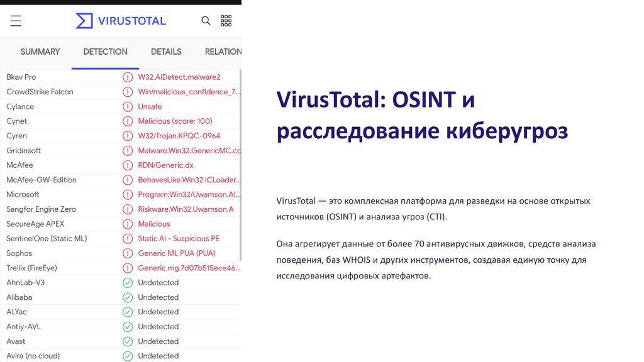
Task: Click the alert icon for CrowdStrike Falcon
Action: click(128, 92)
